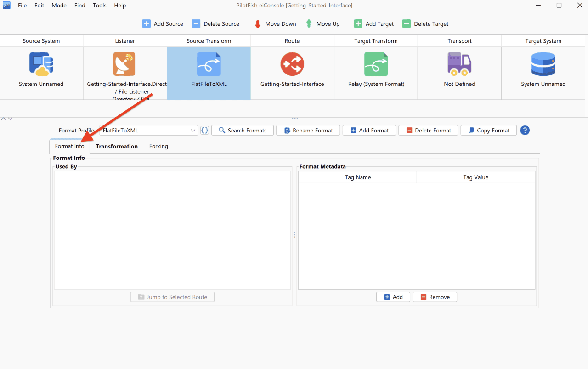
Task: Click the curly braces icon next to Format Profile
Action: pos(205,131)
